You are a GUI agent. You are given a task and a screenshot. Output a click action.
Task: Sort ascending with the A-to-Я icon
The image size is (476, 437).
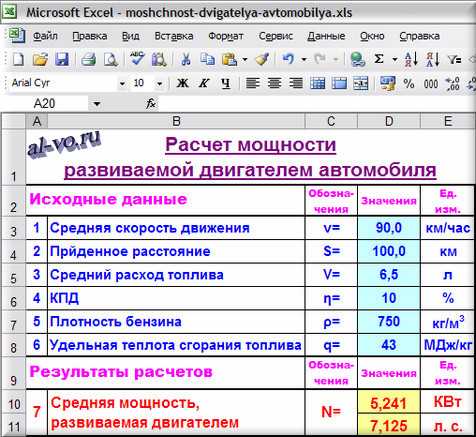pyautogui.click(x=411, y=60)
